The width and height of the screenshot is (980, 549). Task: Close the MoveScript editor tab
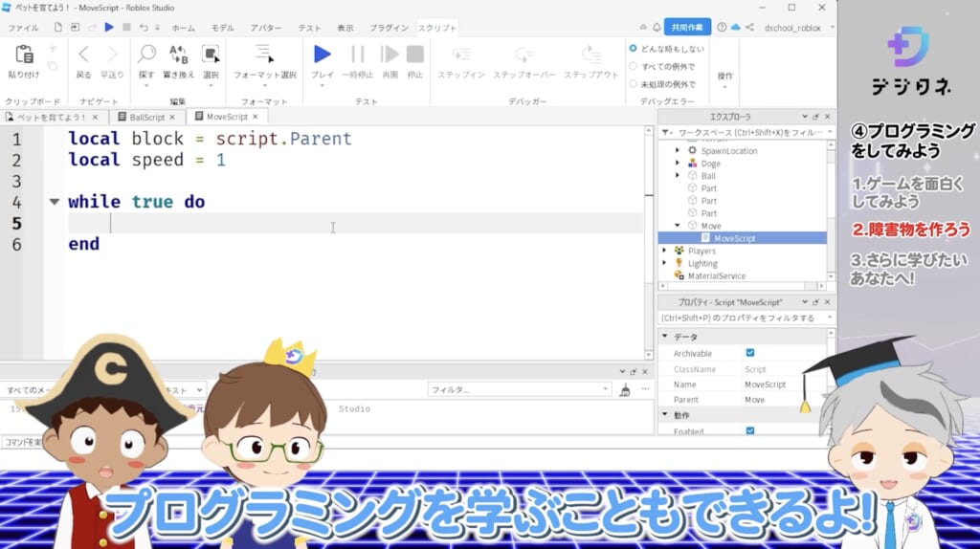255,117
